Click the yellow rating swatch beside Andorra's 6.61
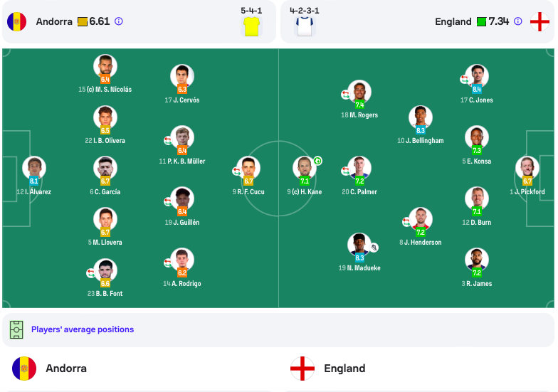Image resolution: width=558 pixels, height=392 pixels. click(83, 21)
